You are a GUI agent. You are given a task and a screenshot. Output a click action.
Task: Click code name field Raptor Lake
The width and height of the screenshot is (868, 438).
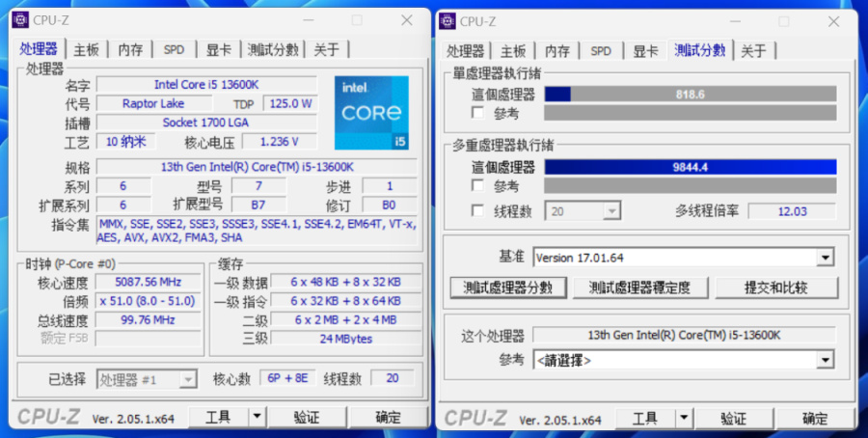(x=153, y=103)
